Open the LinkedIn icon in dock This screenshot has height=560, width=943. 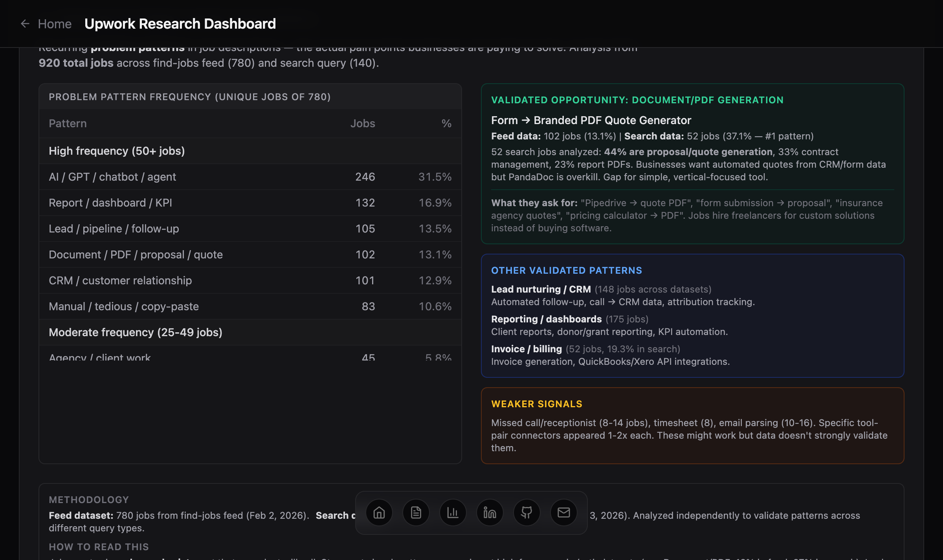[490, 512]
